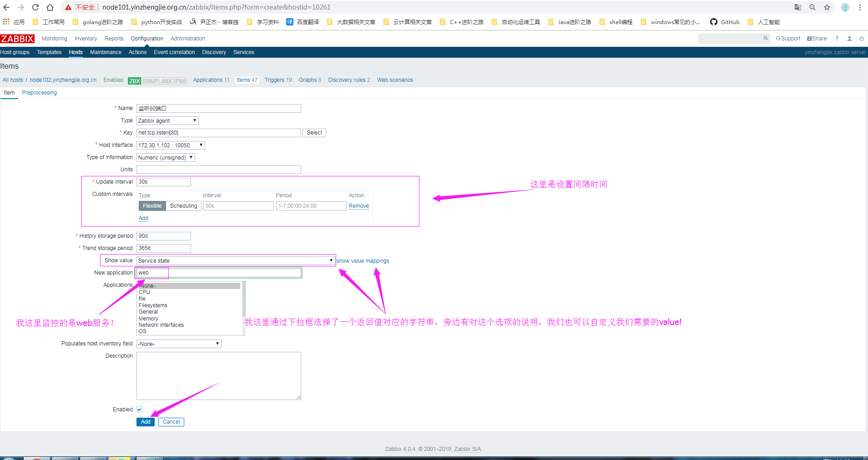Click the ZABBIX logo
This screenshot has height=460, width=868.
click(17, 39)
